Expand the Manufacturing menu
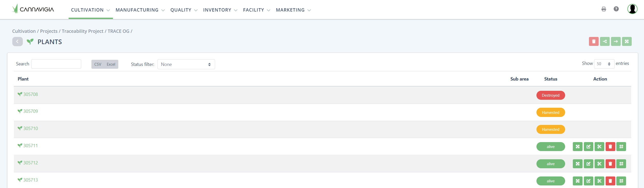 point(140,10)
